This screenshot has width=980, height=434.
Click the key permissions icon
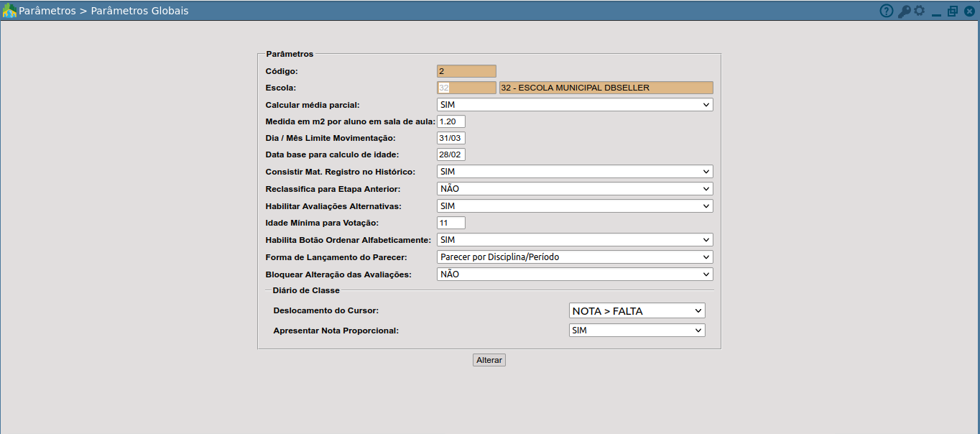pos(904,11)
